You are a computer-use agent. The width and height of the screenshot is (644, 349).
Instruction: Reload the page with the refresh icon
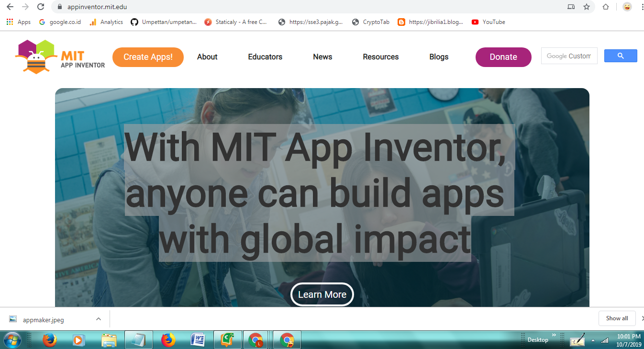pos(41,7)
